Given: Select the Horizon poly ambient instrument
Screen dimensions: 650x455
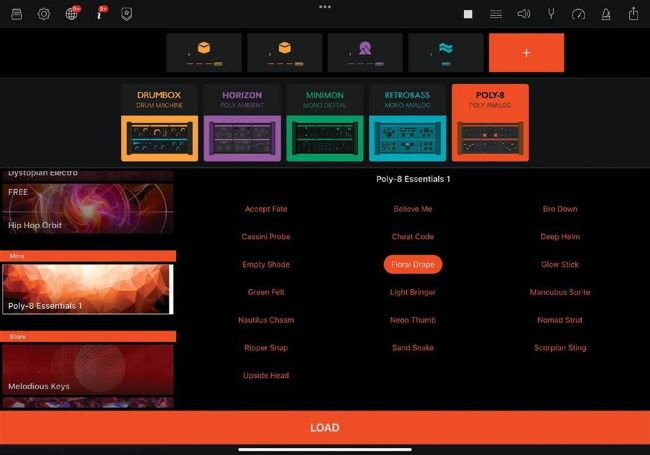Looking at the screenshot, I should [x=242, y=123].
